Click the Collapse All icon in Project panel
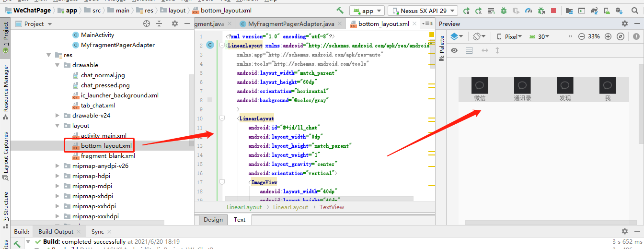 (x=160, y=24)
